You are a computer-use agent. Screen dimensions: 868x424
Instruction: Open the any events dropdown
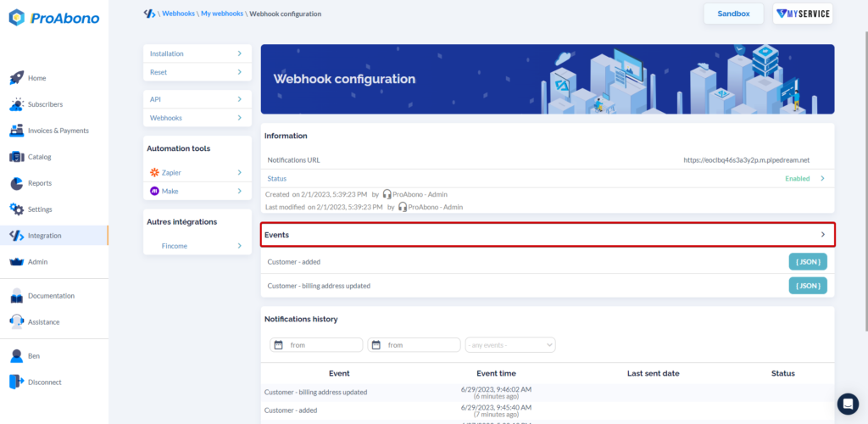point(510,345)
